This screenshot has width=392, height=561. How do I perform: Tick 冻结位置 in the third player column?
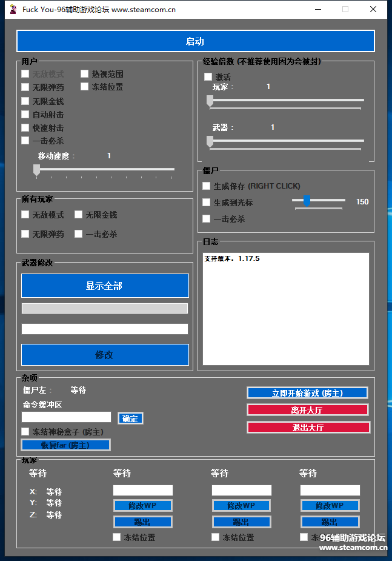click(x=215, y=537)
